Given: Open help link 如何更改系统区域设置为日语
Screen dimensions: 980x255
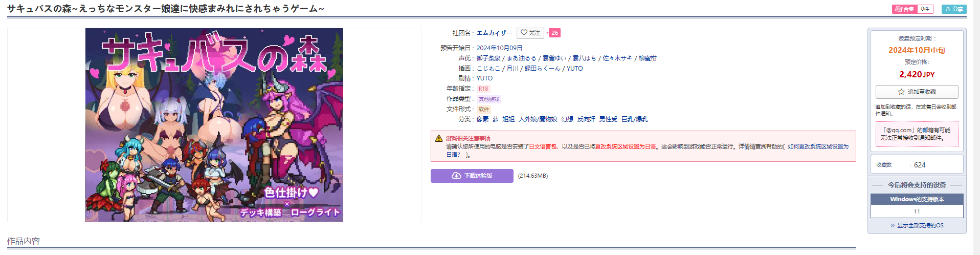Looking at the screenshot, I should pyautogui.click(x=818, y=146).
